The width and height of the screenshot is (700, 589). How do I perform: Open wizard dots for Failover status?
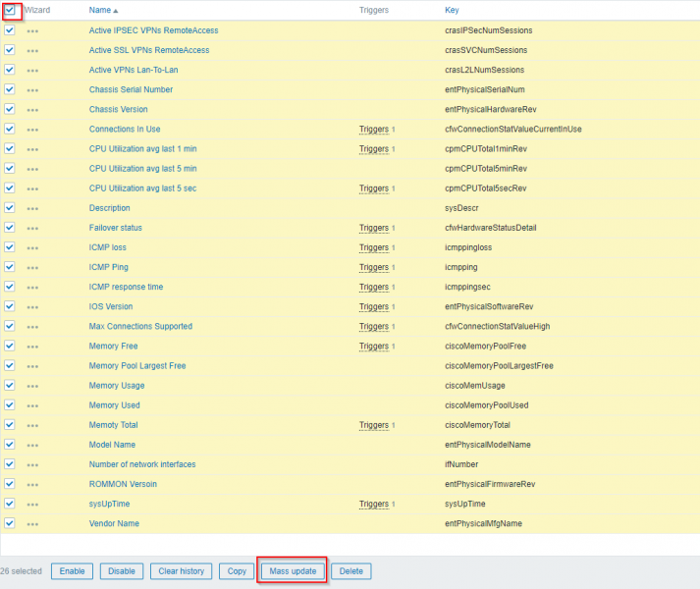click(32, 228)
